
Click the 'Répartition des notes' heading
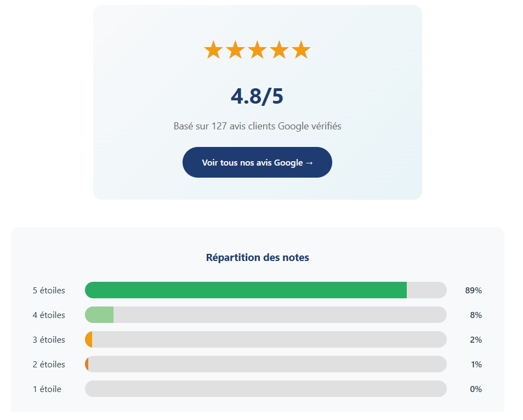tap(257, 257)
